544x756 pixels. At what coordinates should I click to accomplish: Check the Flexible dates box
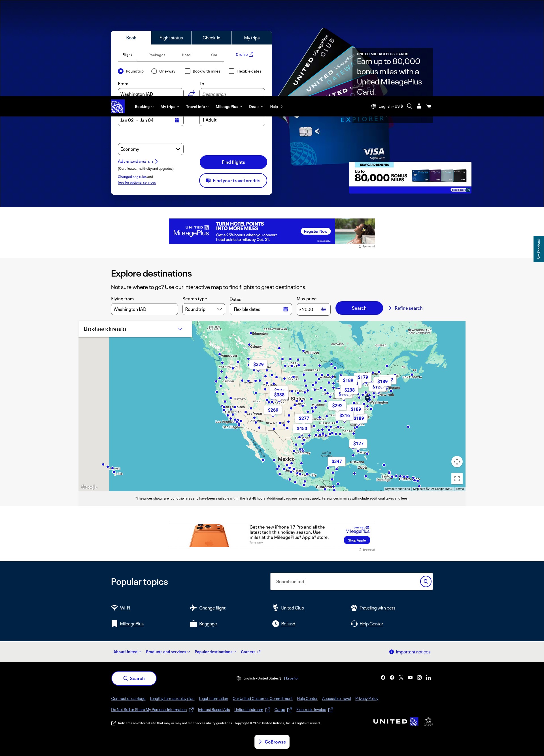tap(231, 71)
